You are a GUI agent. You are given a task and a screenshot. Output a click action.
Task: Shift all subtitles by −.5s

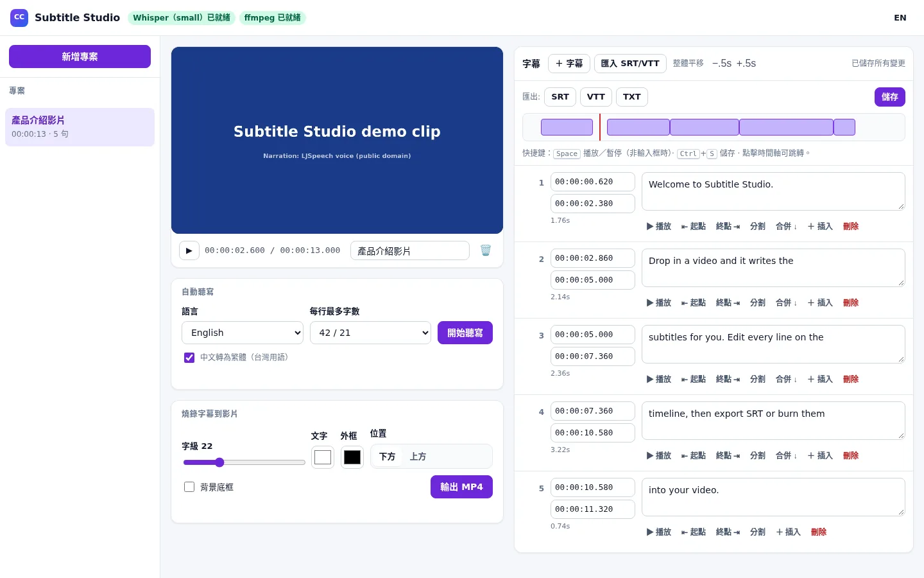pos(722,64)
